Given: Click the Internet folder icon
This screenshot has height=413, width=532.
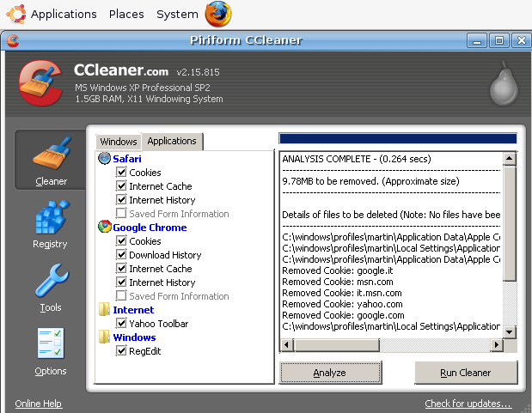Looking at the screenshot, I should point(104,309).
